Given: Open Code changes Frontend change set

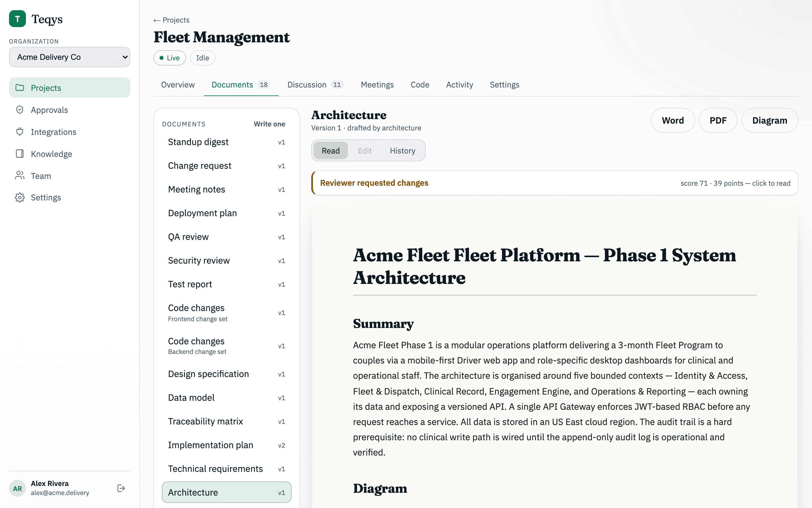Looking at the screenshot, I should [226, 312].
